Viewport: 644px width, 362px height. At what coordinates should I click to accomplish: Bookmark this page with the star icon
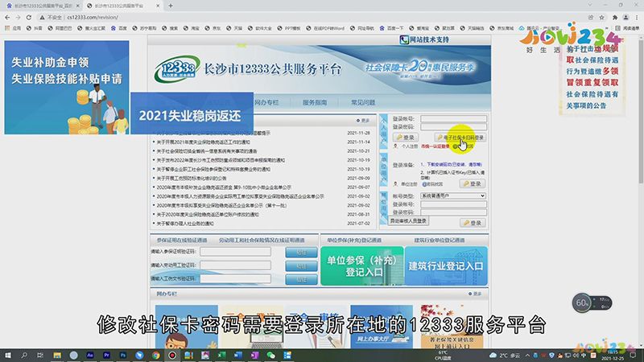601,17
